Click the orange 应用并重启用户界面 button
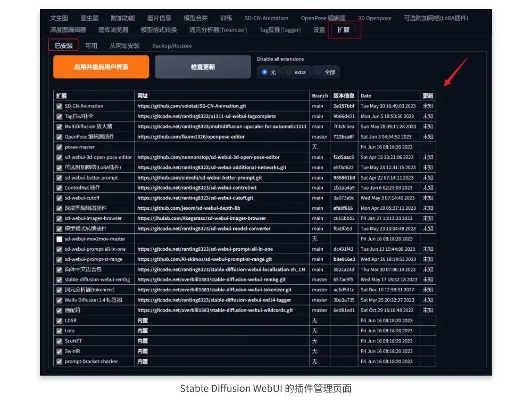The width and height of the screenshot is (532, 401). tap(101, 67)
